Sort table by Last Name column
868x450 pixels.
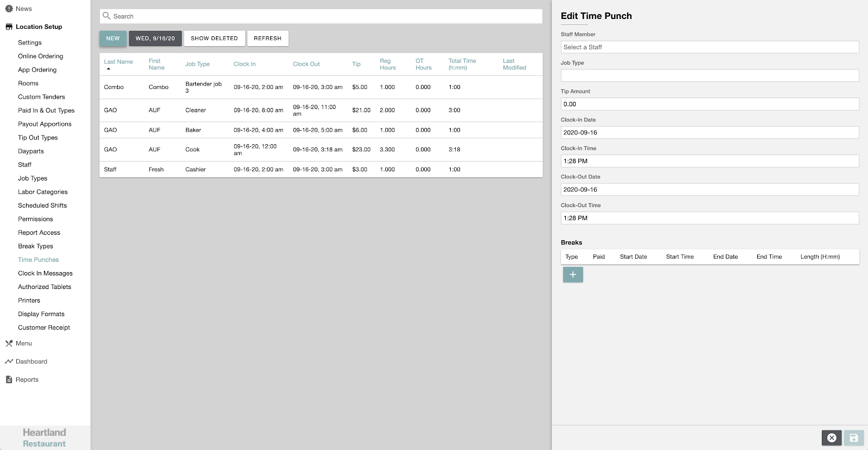pyautogui.click(x=118, y=62)
